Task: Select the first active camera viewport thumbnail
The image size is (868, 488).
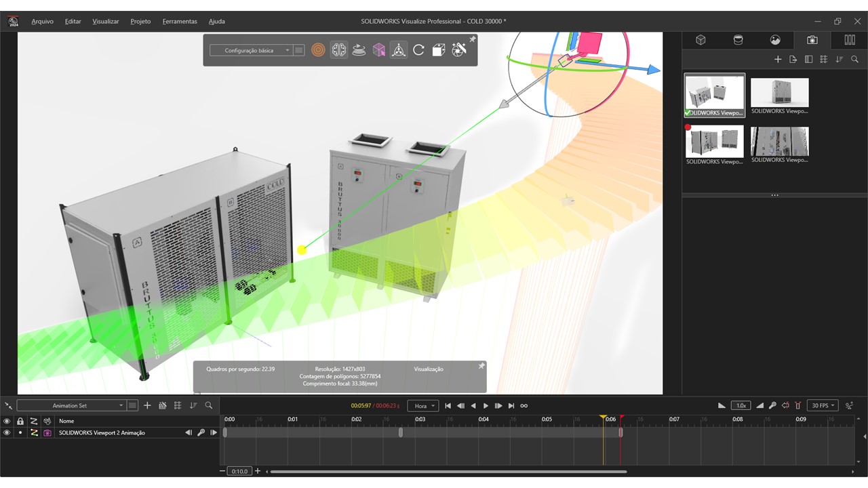Action: click(x=715, y=95)
